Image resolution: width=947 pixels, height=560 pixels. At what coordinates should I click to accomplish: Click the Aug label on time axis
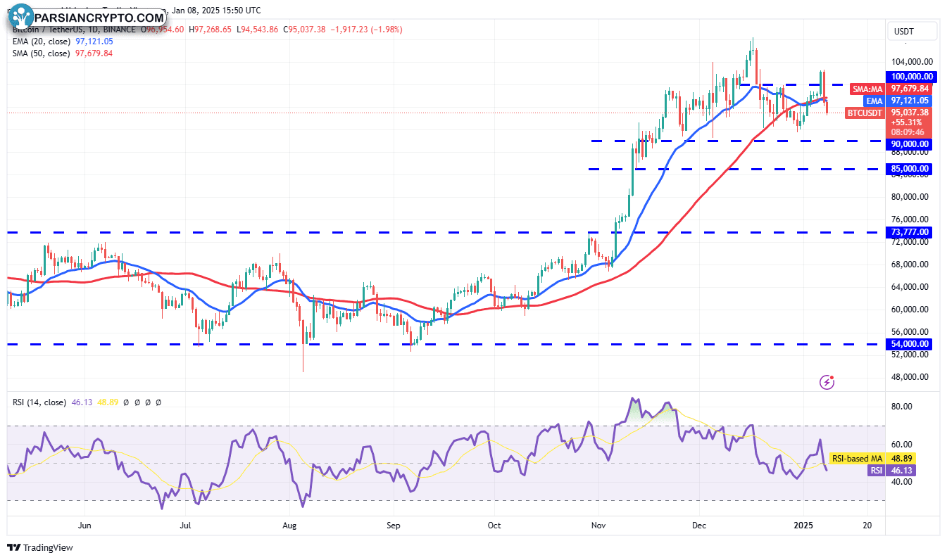point(289,526)
